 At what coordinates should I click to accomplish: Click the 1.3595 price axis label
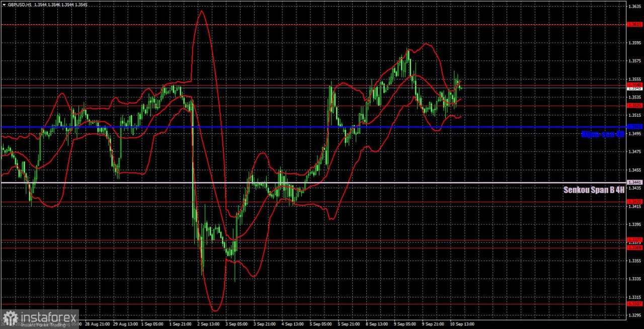pyautogui.click(x=634, y=43)
